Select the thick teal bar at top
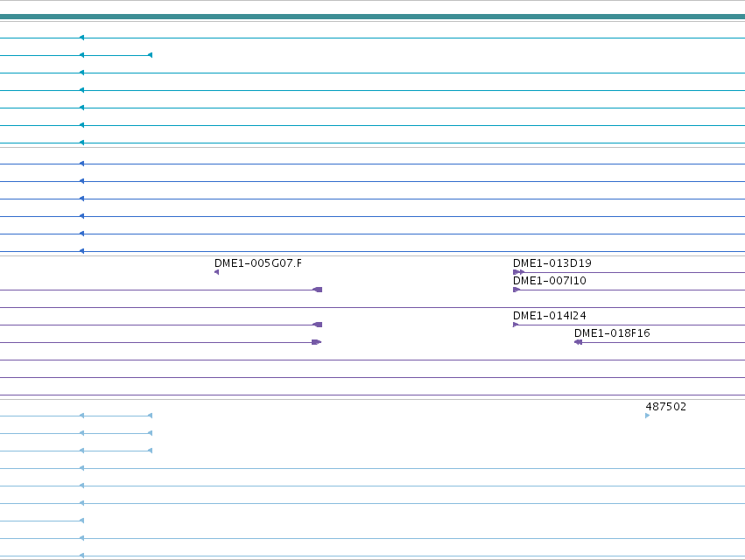This screenshot has width=745, height=560. tap(373, 17)
